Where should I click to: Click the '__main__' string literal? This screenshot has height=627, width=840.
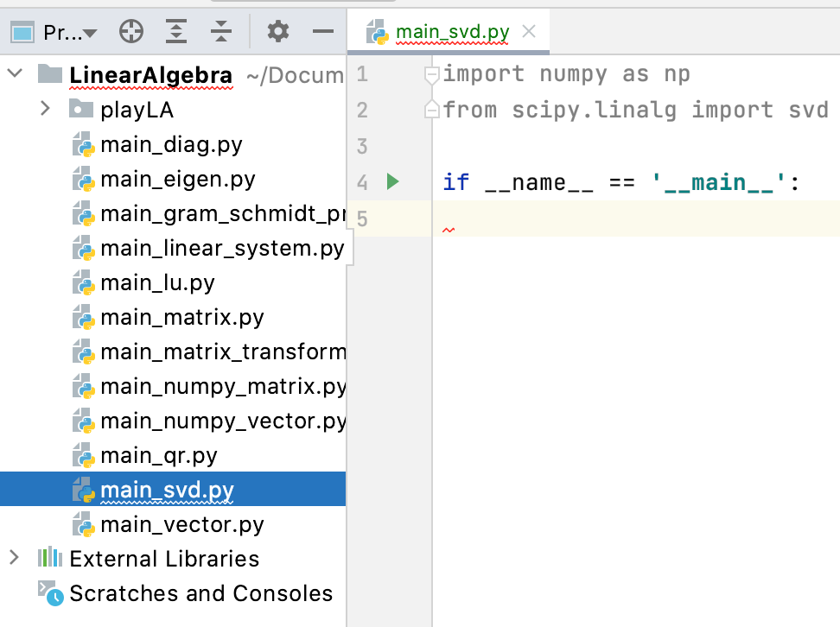718,182
